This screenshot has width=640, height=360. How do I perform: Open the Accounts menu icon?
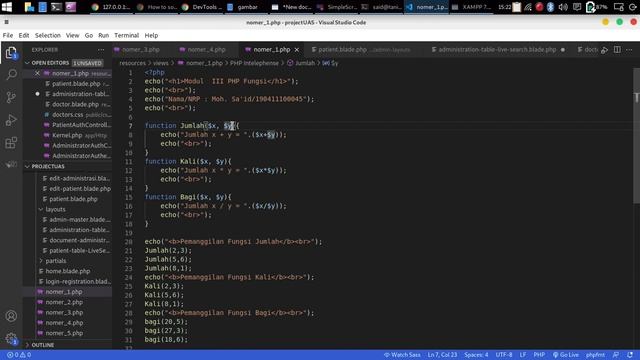[x=11, y=316]
